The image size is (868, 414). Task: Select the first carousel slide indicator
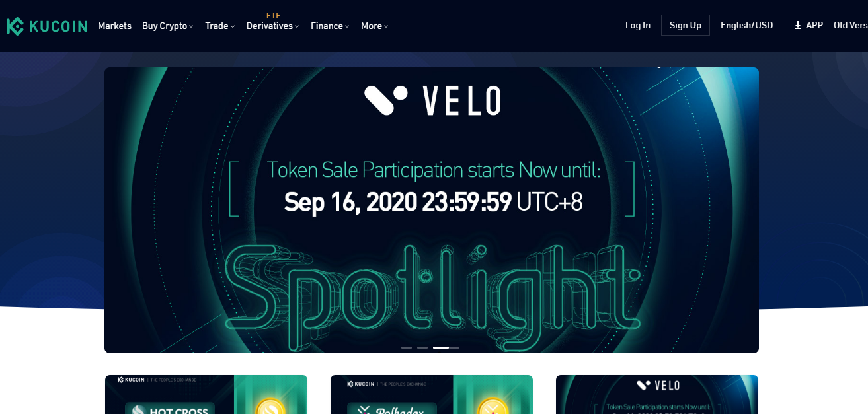(x=407, y=347)
